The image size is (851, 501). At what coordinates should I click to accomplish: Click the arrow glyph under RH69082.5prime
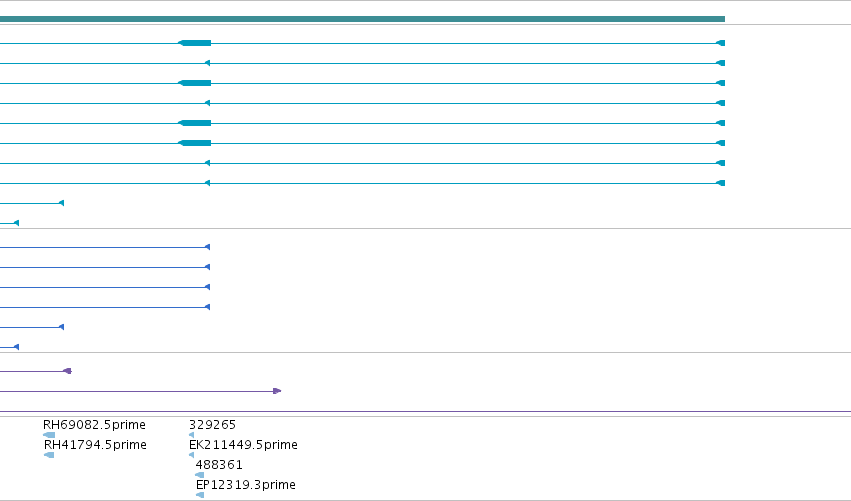coord(49,435)
